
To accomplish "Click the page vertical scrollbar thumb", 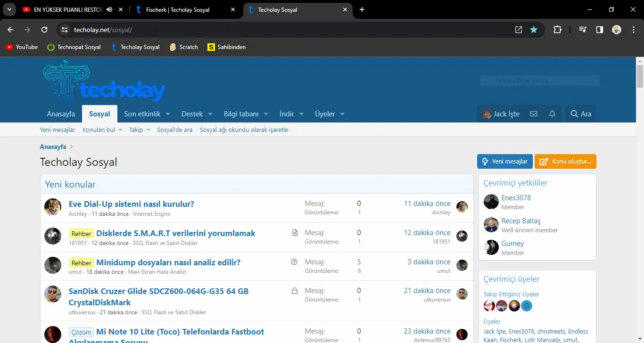I will [640, 76].
